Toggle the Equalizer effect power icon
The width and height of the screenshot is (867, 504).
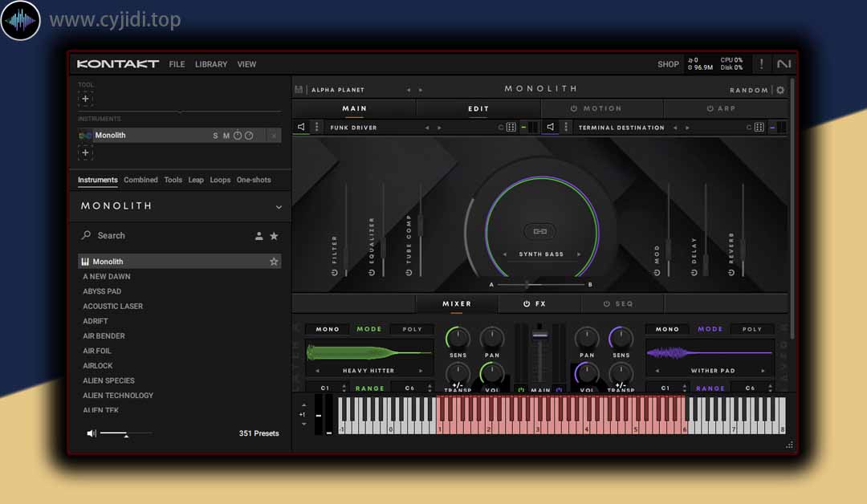click(372, 272)
